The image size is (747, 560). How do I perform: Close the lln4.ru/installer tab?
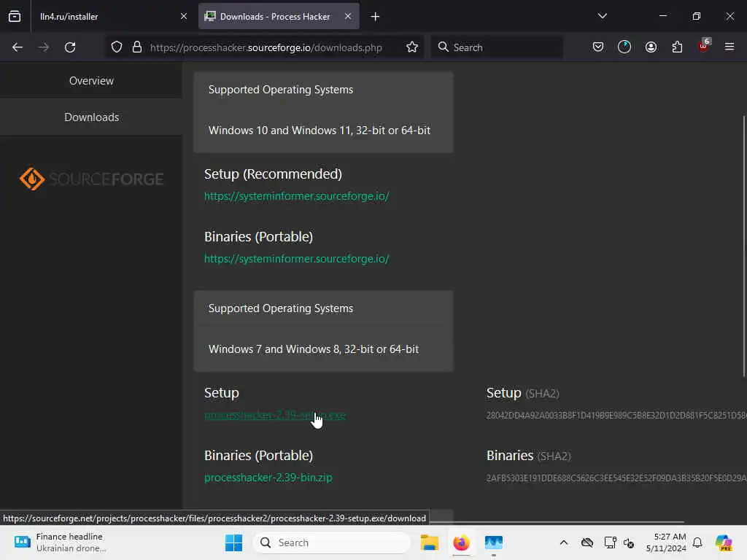coord(184,16)
